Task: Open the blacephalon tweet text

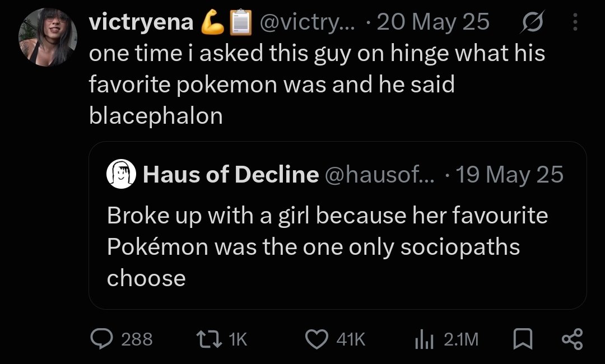Action: tap(317, 85)
